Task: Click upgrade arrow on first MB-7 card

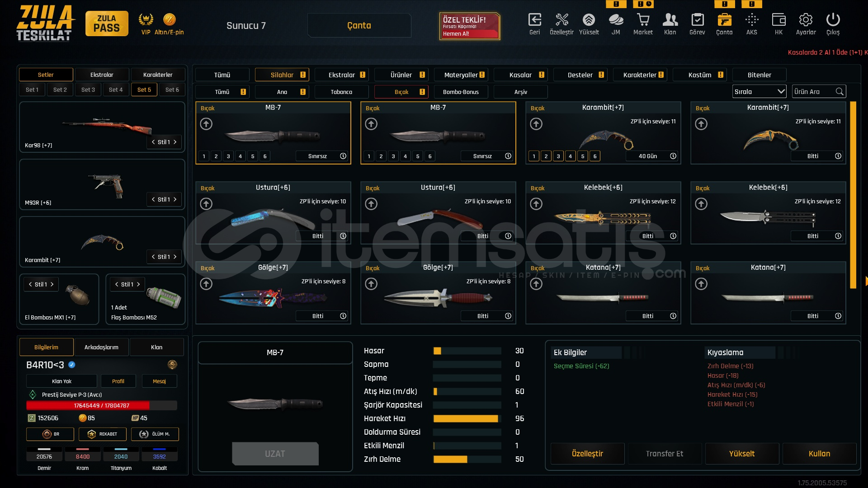Action: (x=206, y=124)
